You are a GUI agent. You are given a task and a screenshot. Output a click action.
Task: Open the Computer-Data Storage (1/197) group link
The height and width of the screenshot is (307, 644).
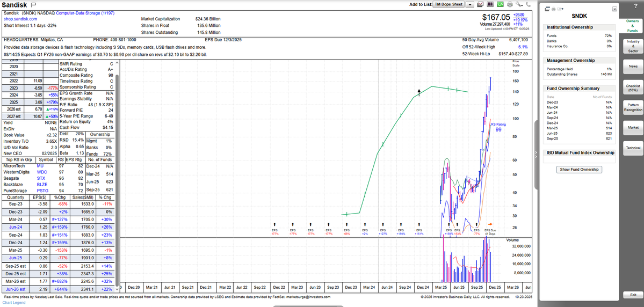[x=85, y=13]
